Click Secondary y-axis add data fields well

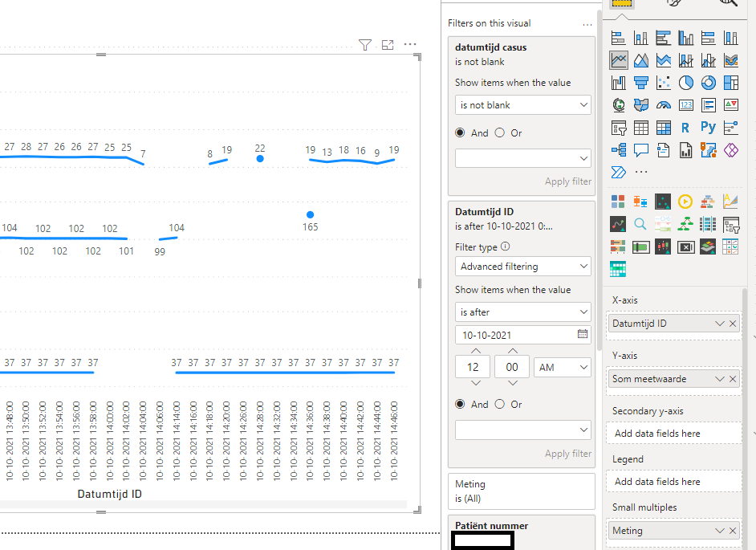[673, 434]
